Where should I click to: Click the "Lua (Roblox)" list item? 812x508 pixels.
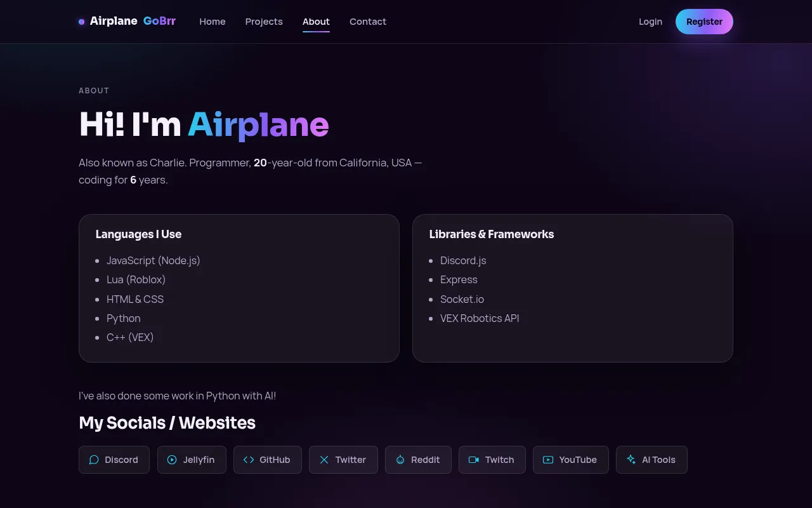(136, 279)
